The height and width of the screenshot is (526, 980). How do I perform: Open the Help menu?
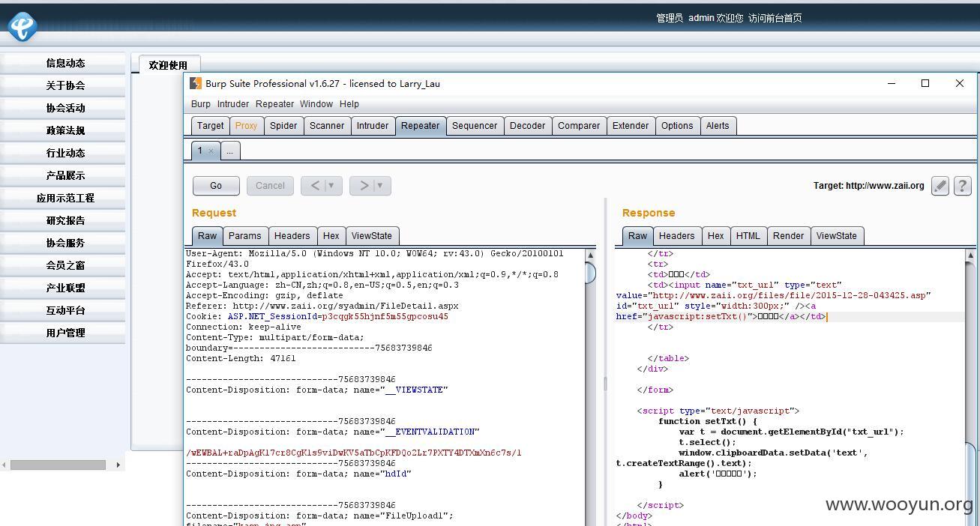pyautogui.click(x=349, y=104)
